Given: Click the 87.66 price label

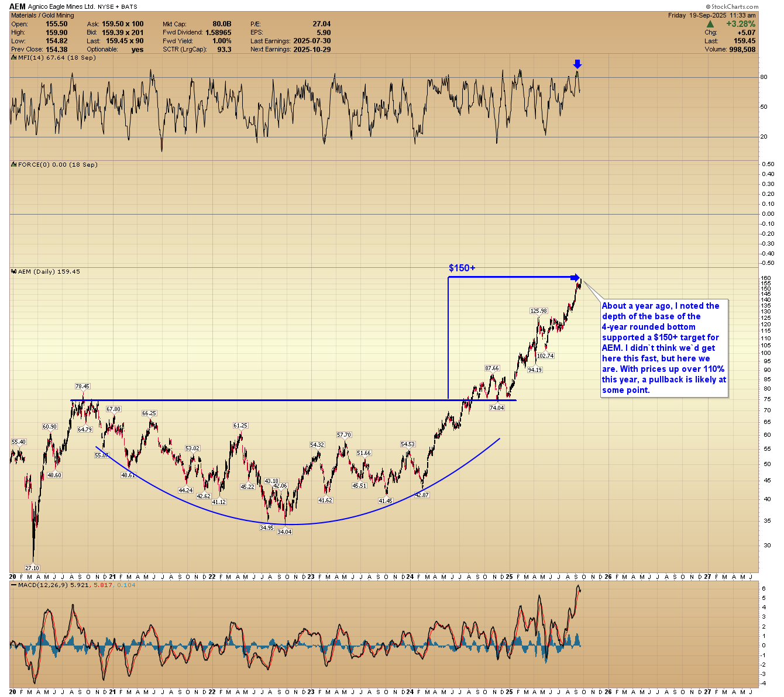Looking at the screenshot, I should [492, 368].
